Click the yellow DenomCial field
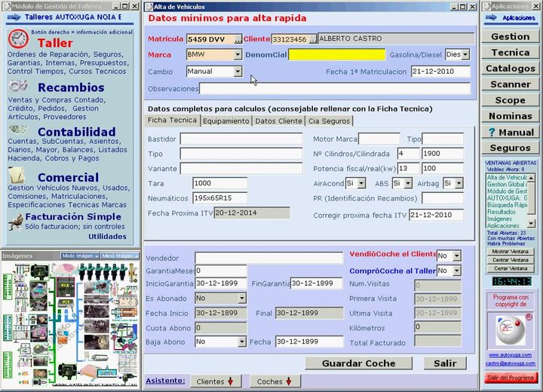Viewport: 543px width, 392px height. click(x=336, y=55)
